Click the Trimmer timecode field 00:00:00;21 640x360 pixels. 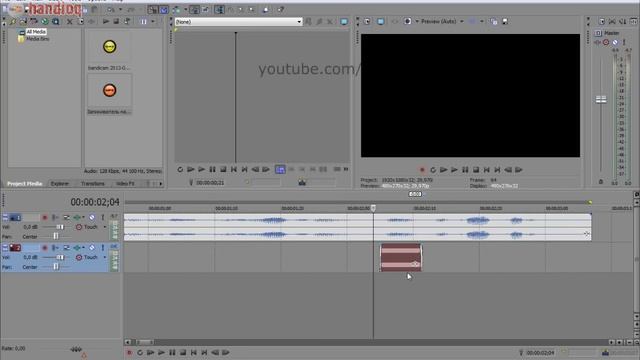(x=210, y=182)
